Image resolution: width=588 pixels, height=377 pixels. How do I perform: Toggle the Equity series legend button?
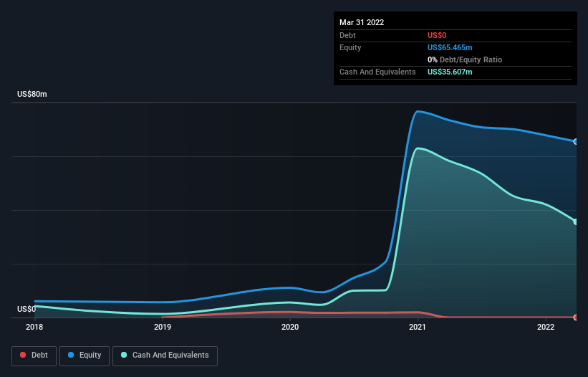coord(85,355)
